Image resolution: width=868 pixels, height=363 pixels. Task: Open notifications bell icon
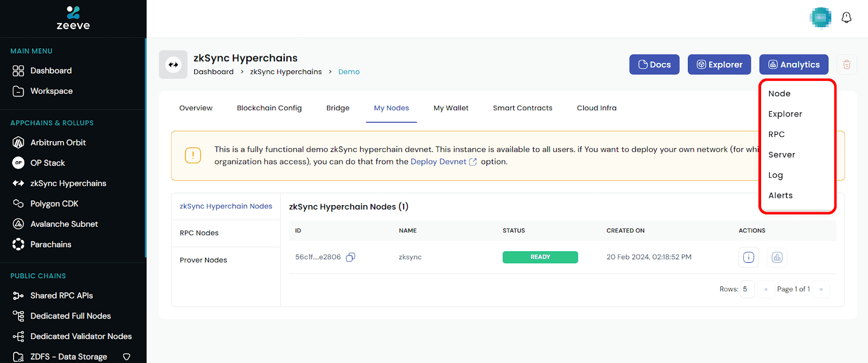[846, 18]
